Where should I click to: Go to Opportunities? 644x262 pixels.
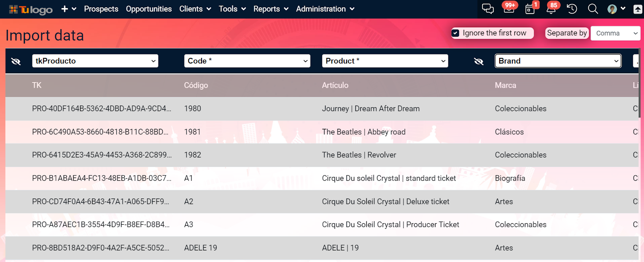(149, 9)
